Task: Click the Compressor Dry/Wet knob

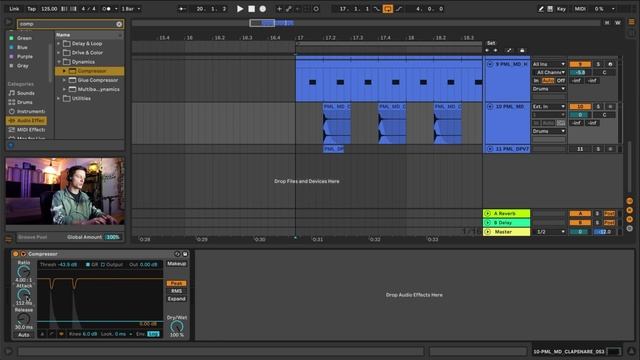Action: (177, 326)
